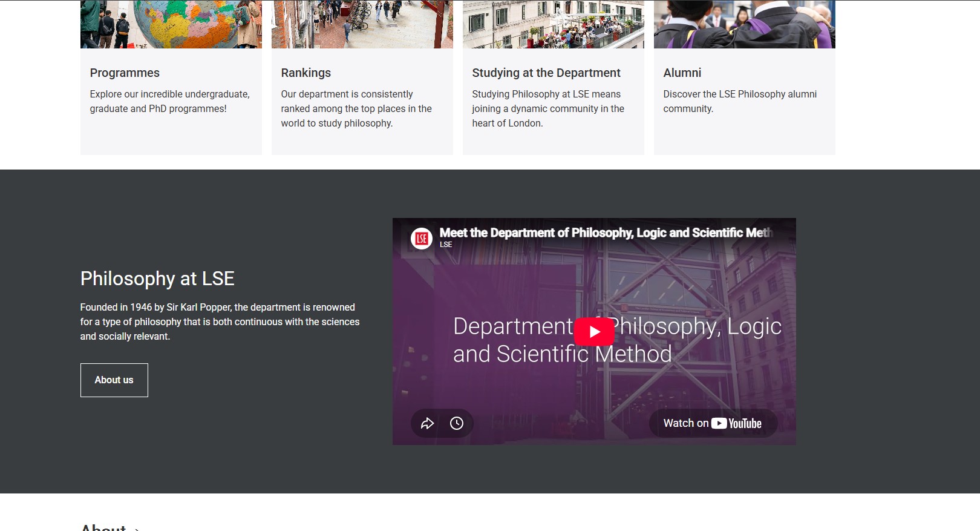
Task: Click the globe photo above Programmes
Action: (x=171, y=24)
